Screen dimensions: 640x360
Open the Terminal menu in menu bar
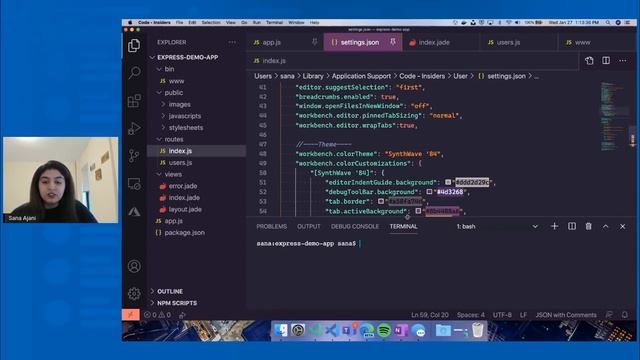click(x=274, y=22)
